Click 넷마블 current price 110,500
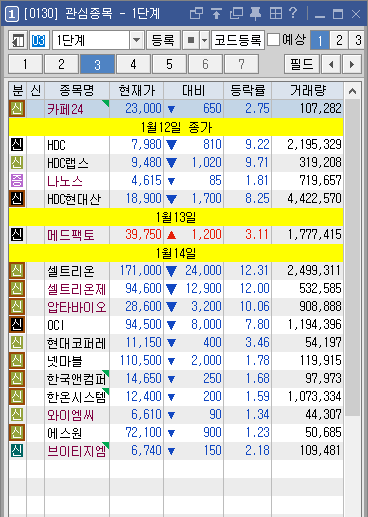Viewport: 368px width, 517px height. point(141,360)
